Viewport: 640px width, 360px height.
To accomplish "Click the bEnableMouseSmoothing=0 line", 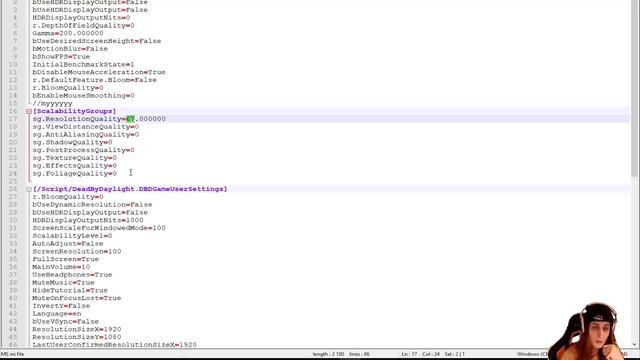I will point(83,96).
